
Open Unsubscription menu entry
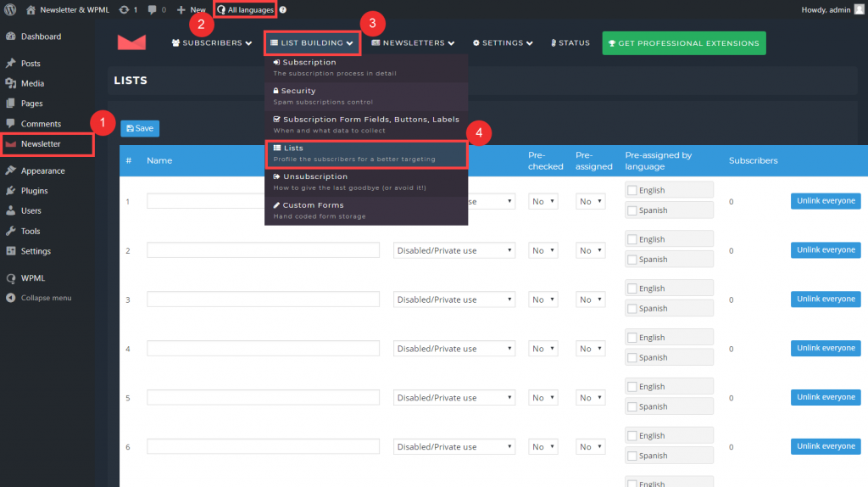pyautogui.click(x=366, y=182)
